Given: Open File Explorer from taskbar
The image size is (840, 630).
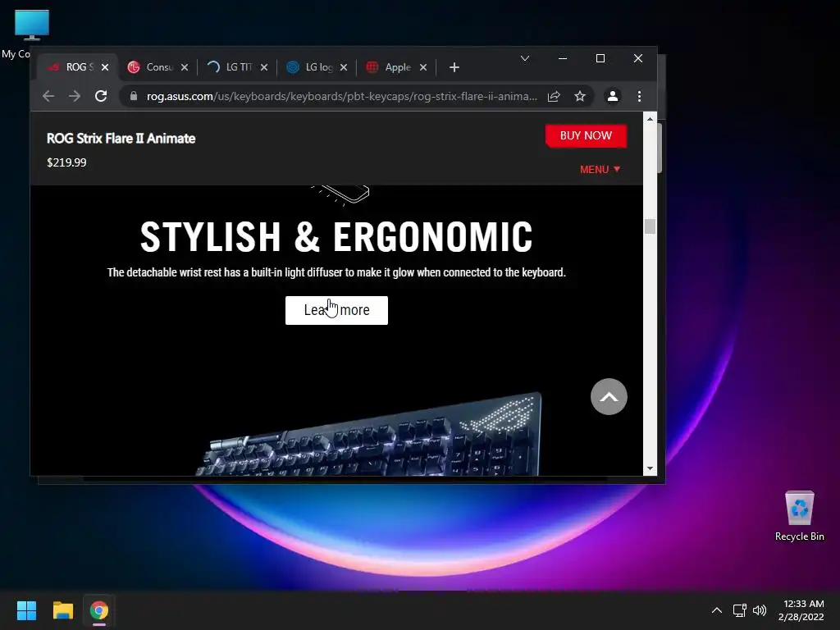Looking at the screenshot, I should [62, 610].
